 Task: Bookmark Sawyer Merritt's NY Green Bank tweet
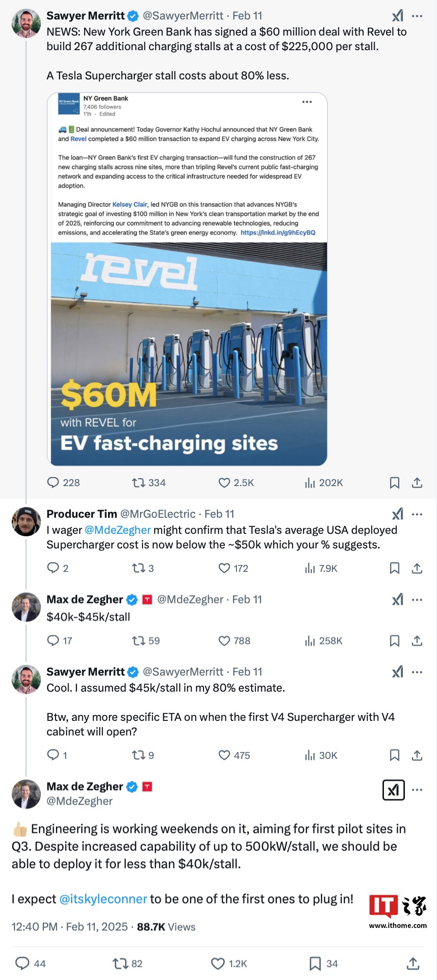395,483
